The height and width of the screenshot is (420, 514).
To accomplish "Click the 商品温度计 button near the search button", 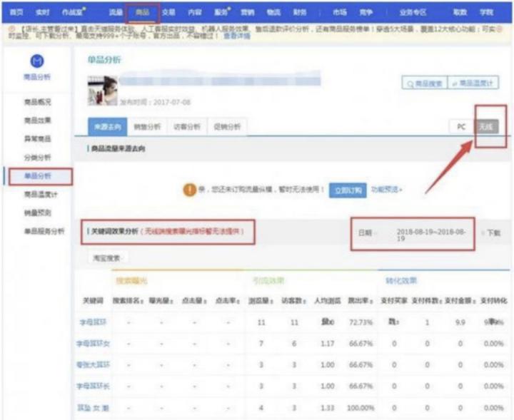I will pyautogui.click(x=473, y=83).
